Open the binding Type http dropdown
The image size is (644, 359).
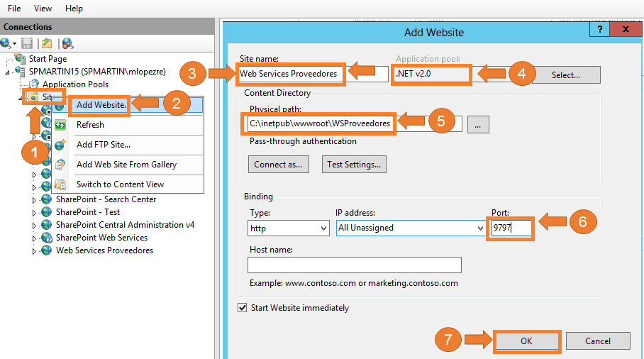click(x=289, y=228)
